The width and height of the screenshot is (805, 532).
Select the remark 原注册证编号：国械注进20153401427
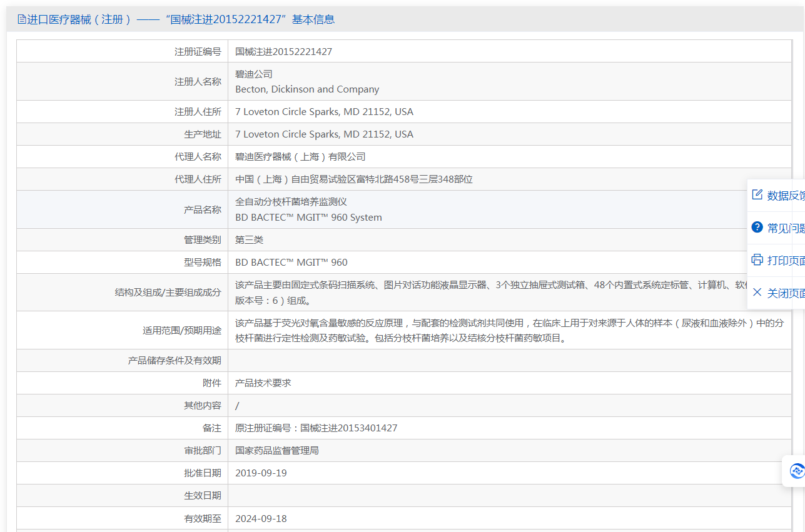coord(316,428)
